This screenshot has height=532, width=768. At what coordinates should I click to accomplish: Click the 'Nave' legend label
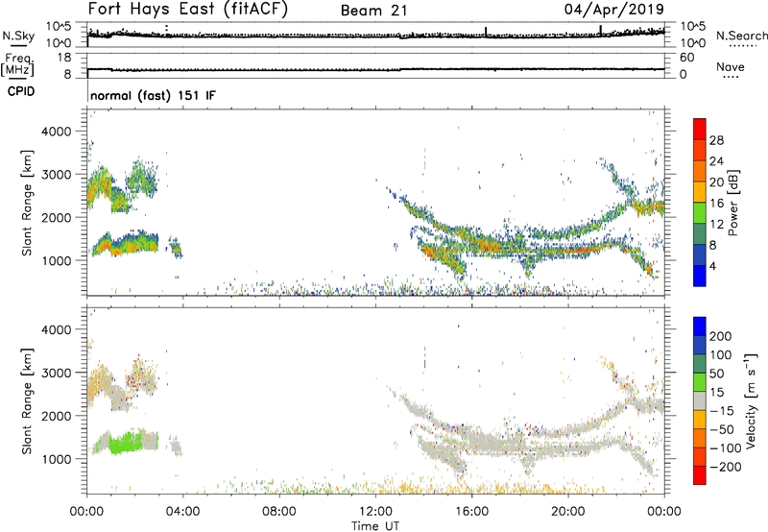click(731, 67)
